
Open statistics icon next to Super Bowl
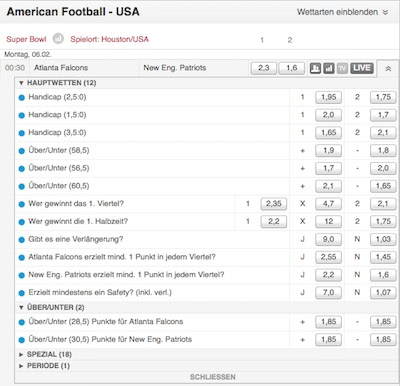[x=58, y=39]
